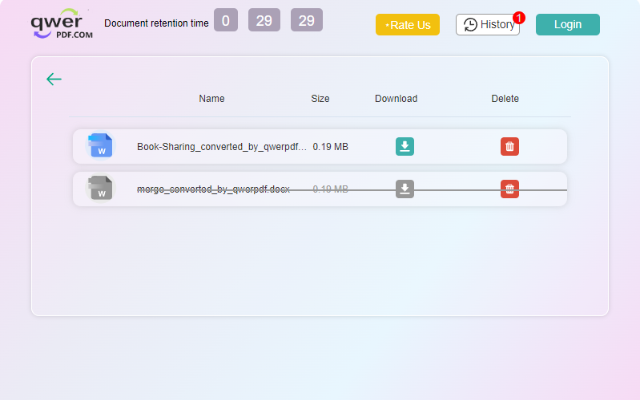Click the Download column header
The height and width of the screenshot is (400, 640).
click(396, 98)
